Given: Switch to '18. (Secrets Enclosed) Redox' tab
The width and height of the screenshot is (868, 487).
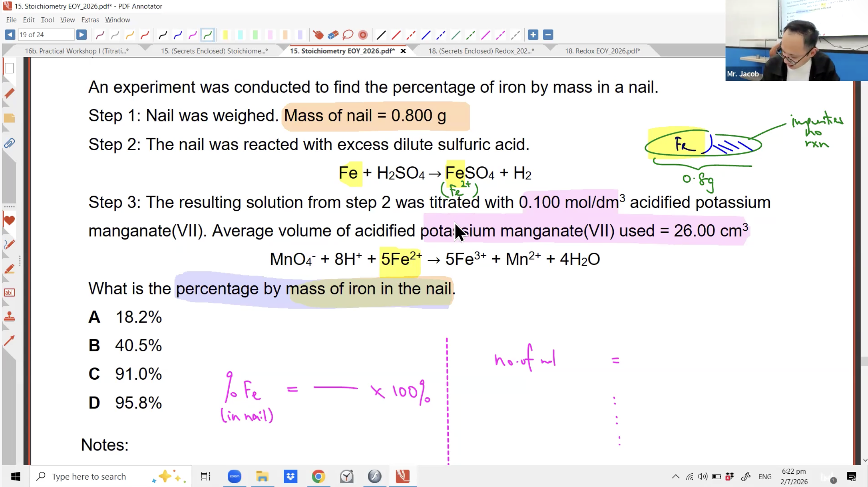Looking at the screenshot, I should click(x=481, y=51).
